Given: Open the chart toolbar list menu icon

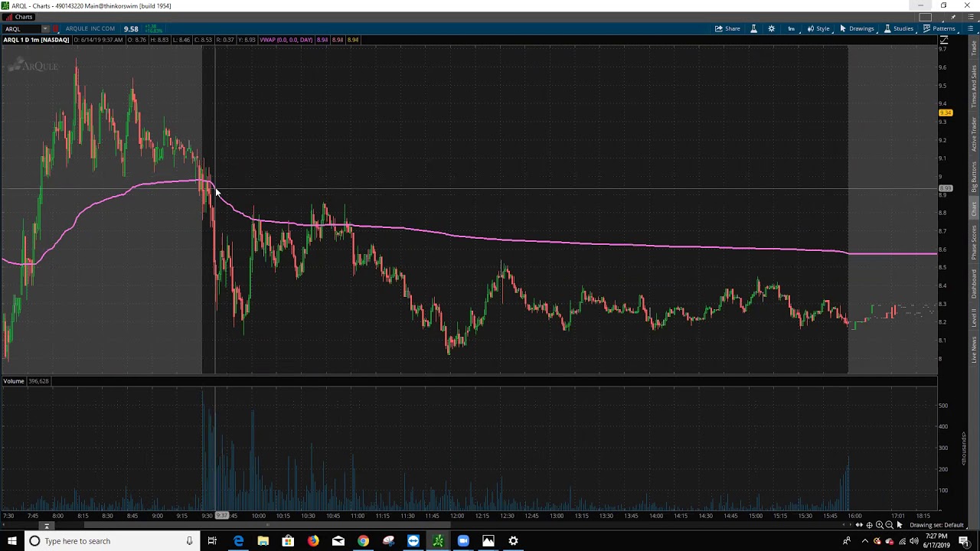Looking at the screenshot, I should click(970, 29).
